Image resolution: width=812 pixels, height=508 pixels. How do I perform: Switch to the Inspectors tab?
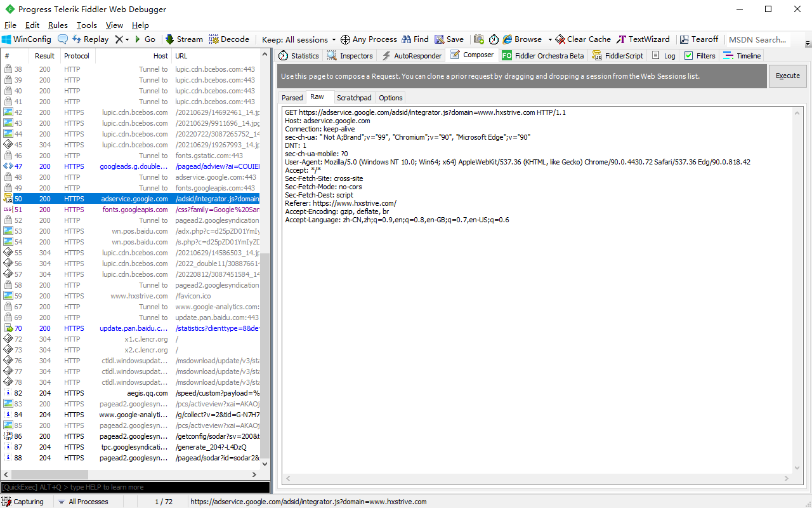coord(350,56)
